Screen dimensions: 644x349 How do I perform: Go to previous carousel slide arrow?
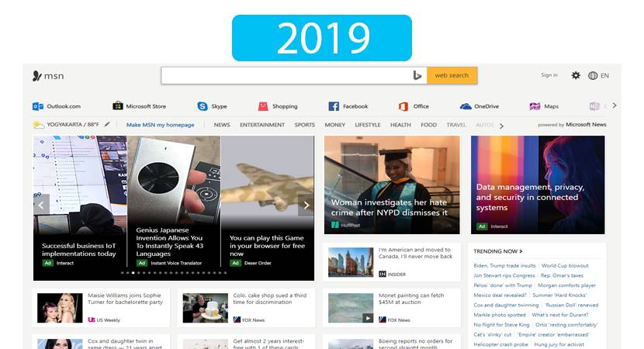pyautogui.click(x=41, y=205)
